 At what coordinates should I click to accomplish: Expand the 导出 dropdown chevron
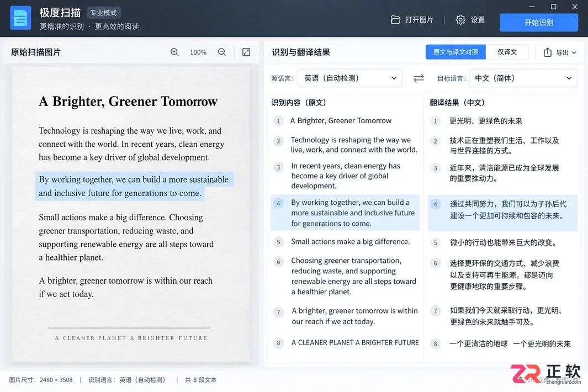[x=574, y=53]
